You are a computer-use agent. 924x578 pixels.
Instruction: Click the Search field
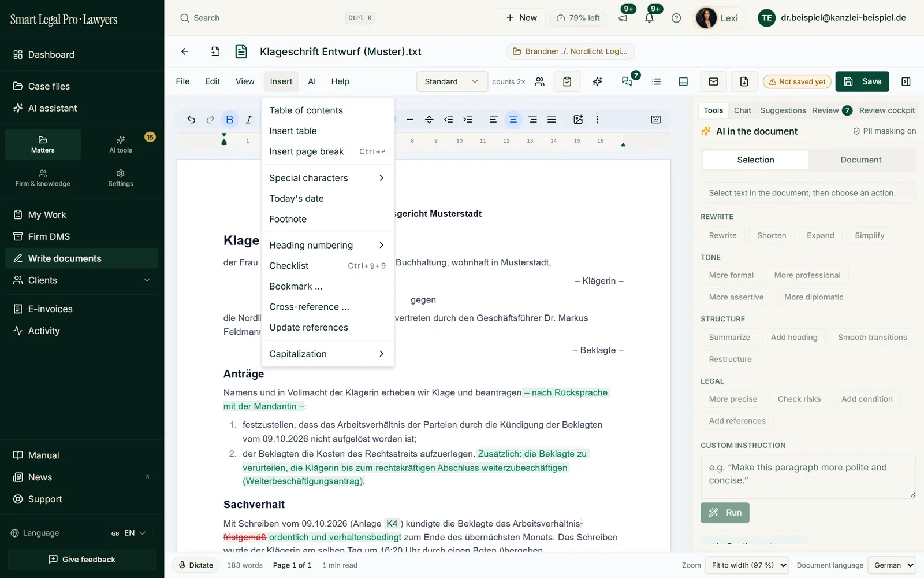277,18
